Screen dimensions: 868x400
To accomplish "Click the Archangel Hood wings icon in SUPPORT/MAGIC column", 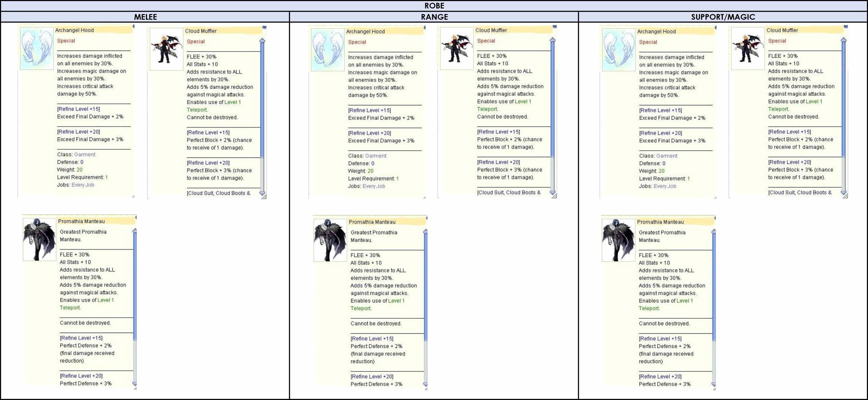I will tap(619, 50).
